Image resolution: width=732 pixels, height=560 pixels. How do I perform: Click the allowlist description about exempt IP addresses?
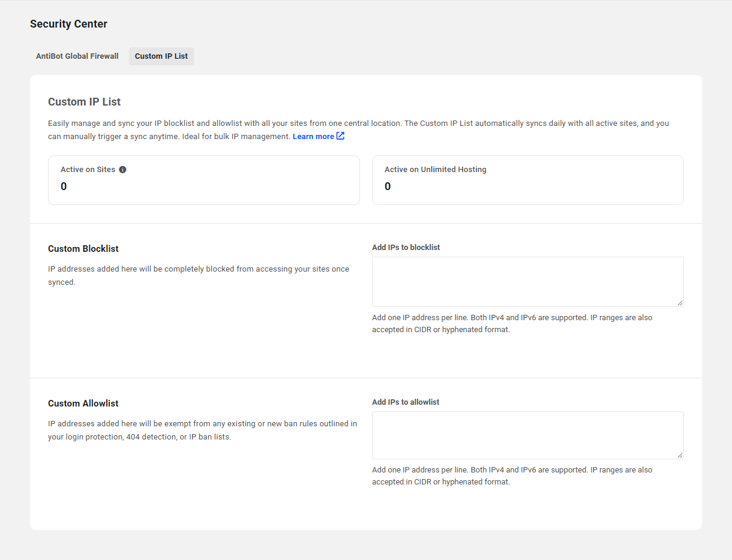point(203,430)
